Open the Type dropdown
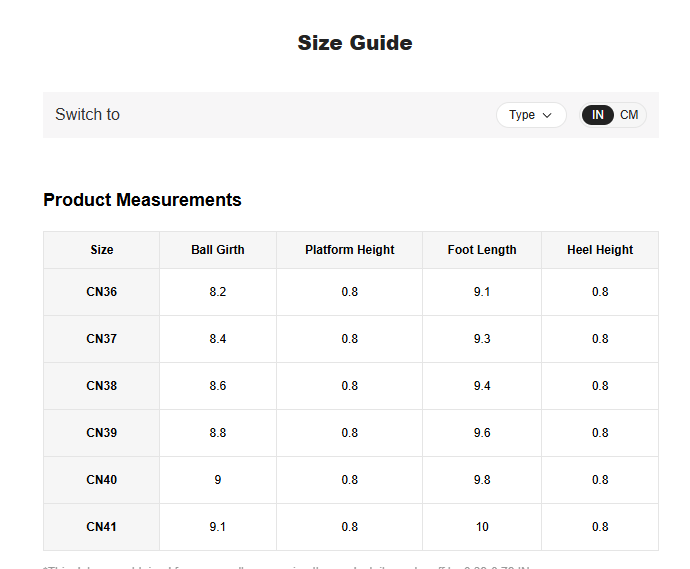Screen dimensions: 690x569 pos(530,115)
